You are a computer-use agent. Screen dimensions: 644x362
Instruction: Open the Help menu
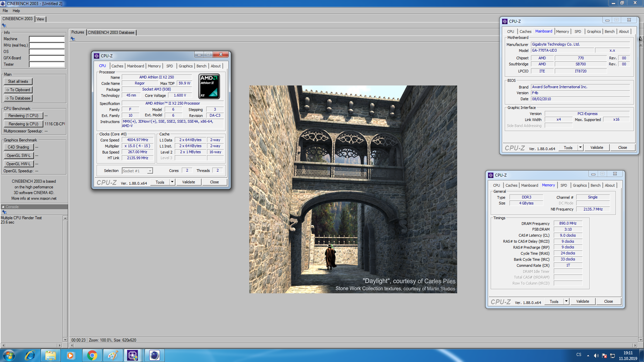pos(16,11)
